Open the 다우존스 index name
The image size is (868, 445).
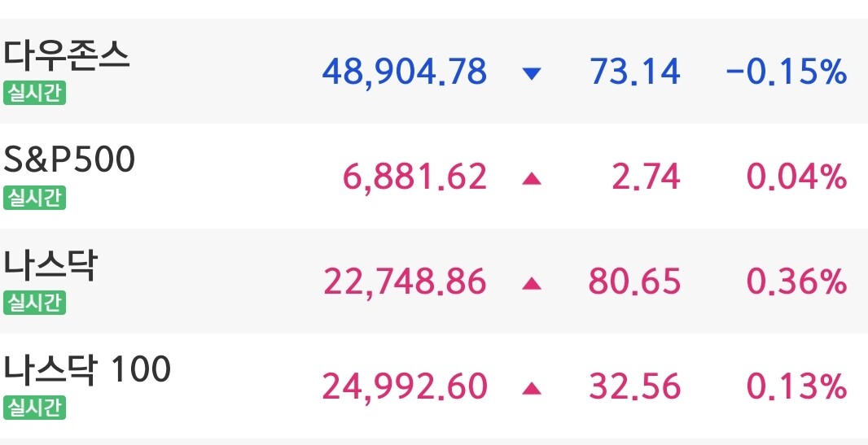point(67,56)
